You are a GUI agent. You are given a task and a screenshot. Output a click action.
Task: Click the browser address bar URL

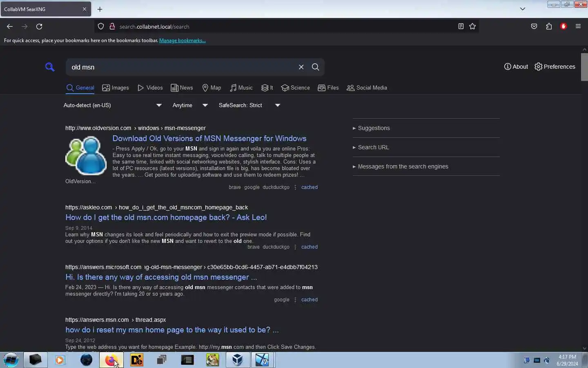pyautogui.click(x=154, y=27)
